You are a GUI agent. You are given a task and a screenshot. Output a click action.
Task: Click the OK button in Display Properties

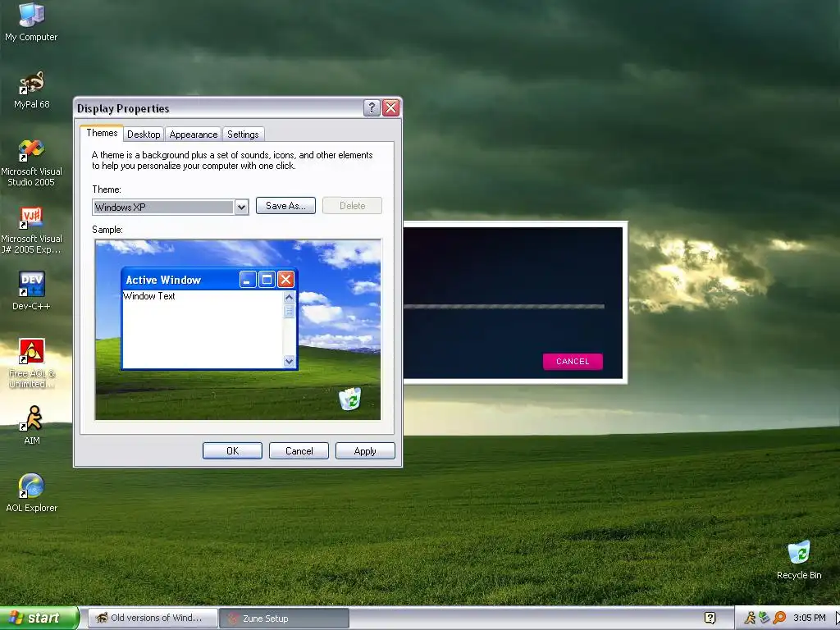pyautogui.click(x=232, y=451)
